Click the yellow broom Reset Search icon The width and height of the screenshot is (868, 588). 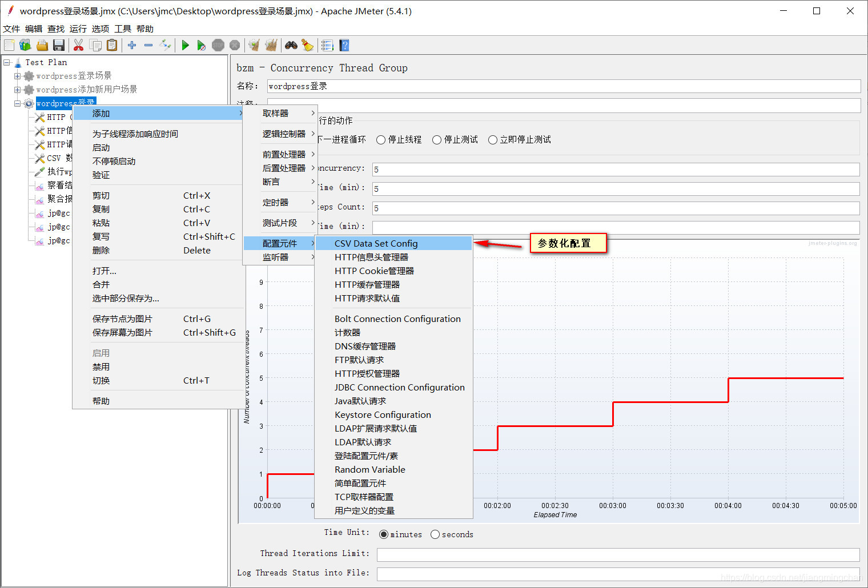click(x=307, y=45)
